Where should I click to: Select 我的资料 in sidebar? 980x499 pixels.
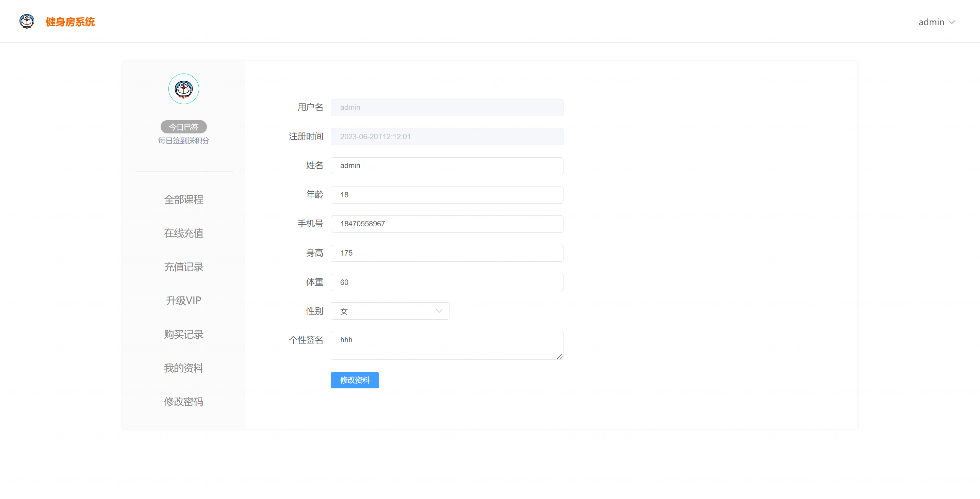tap(183, 368)
